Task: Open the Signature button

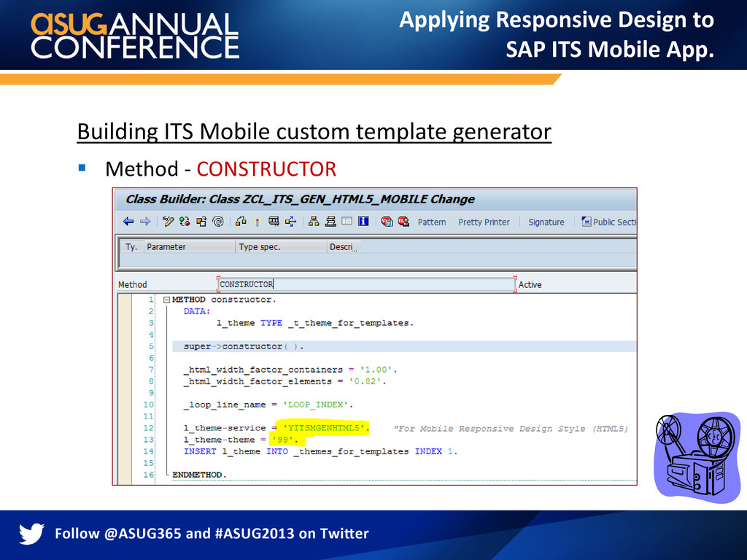Action: click(x=546, y=222)
